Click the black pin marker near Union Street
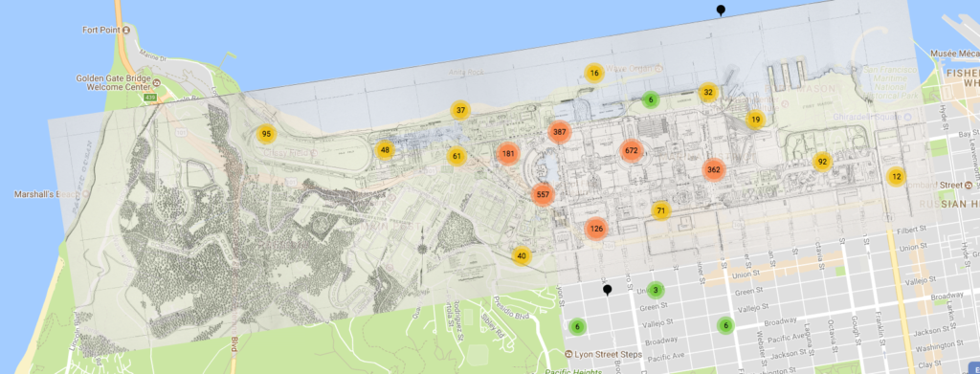Image resolution: width=980 pixels, height=374 pixels. tap(607, 290)
